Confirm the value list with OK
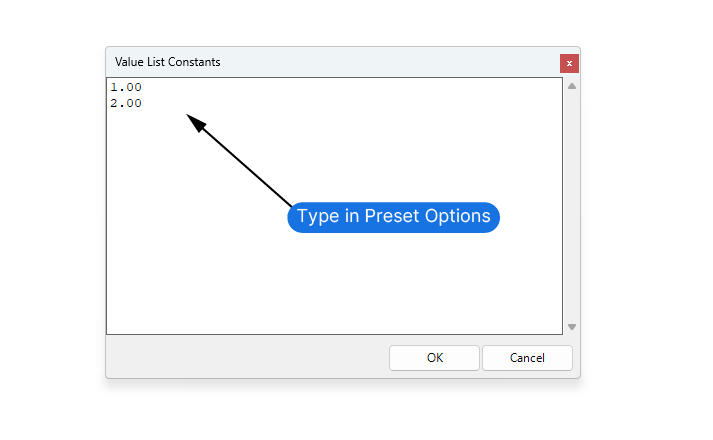Viewport: 713px width, 440px height. [x=435, y=358]
